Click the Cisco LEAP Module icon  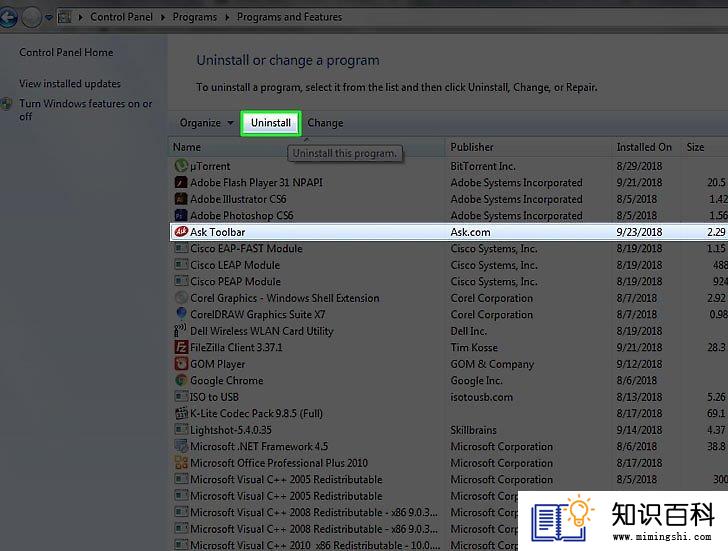tap(181, 265)
